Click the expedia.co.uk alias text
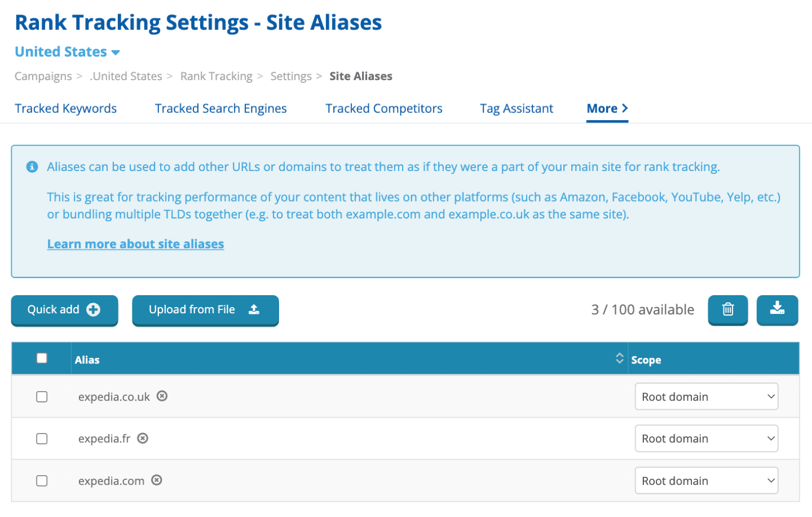Screen dimensions: 812x517 114,397
